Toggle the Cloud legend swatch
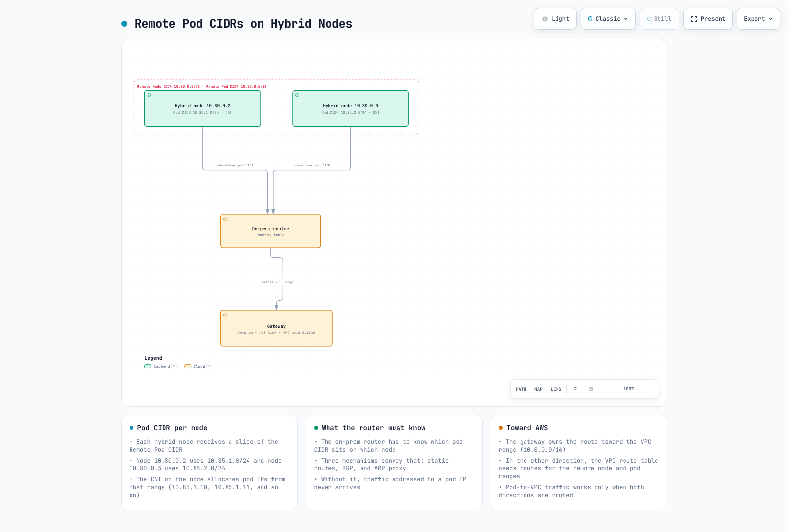The width and height of the screenshot is (788, 532). pos(188,366)
